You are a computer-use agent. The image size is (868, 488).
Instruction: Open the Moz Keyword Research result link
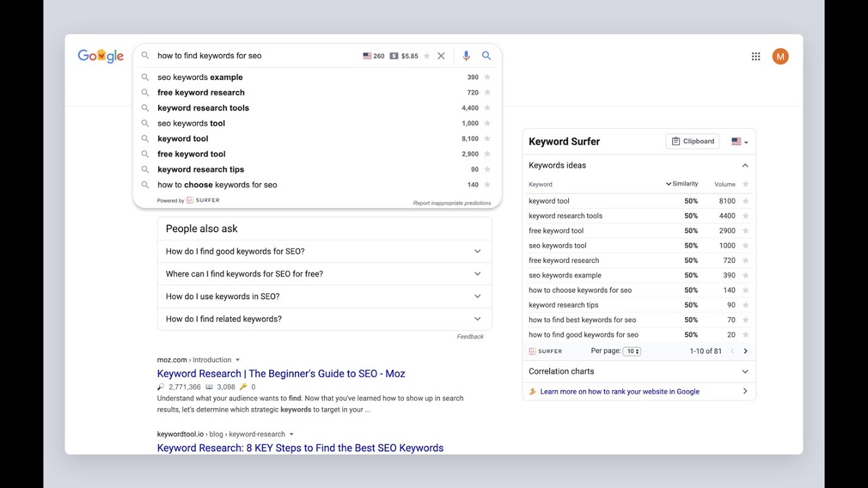tap(281, 373)
